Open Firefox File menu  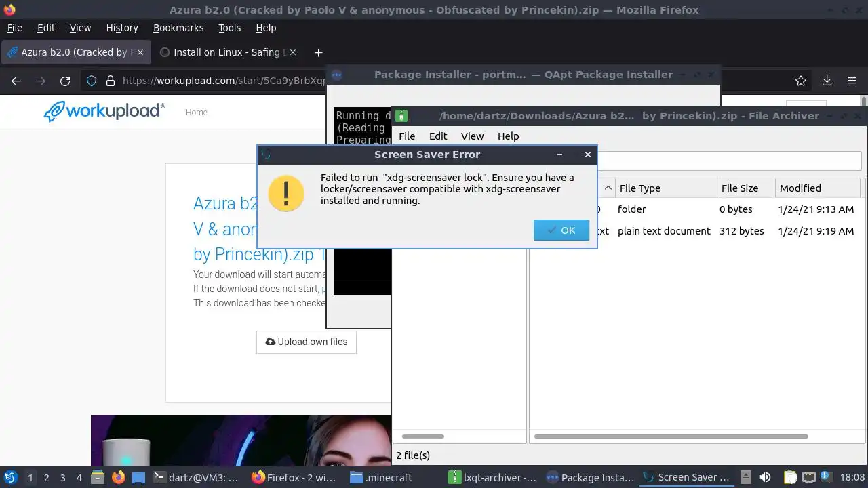tap(14, 28)
